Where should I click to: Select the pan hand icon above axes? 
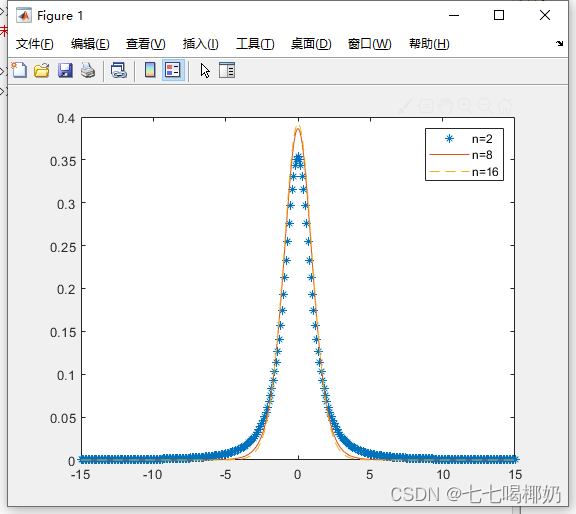pyautogui.click(x=445, y=106)
